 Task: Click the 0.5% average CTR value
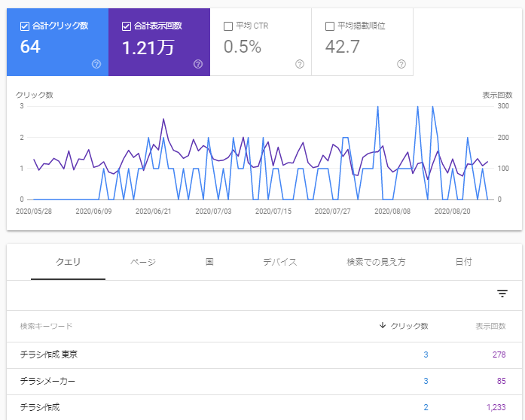pos(243,47)
